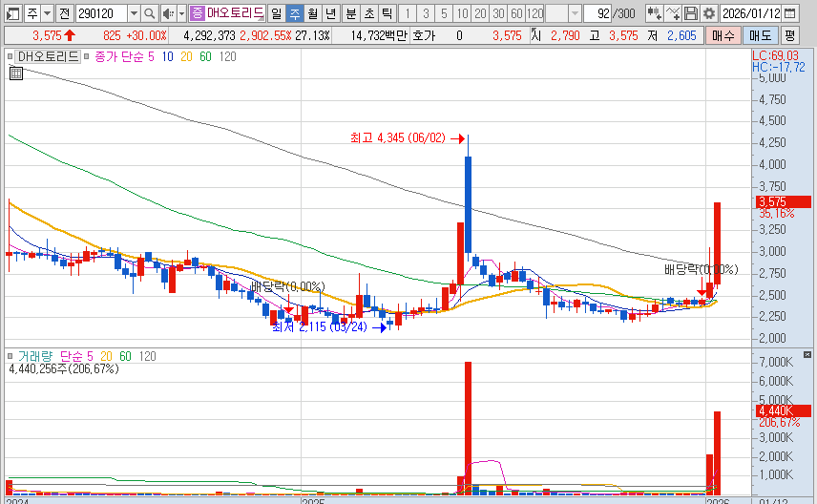This screenshot has height=504, width=817.
Task: Select weekly chart 주 tab
Action: pyautogui.click(x=294, y=13)
